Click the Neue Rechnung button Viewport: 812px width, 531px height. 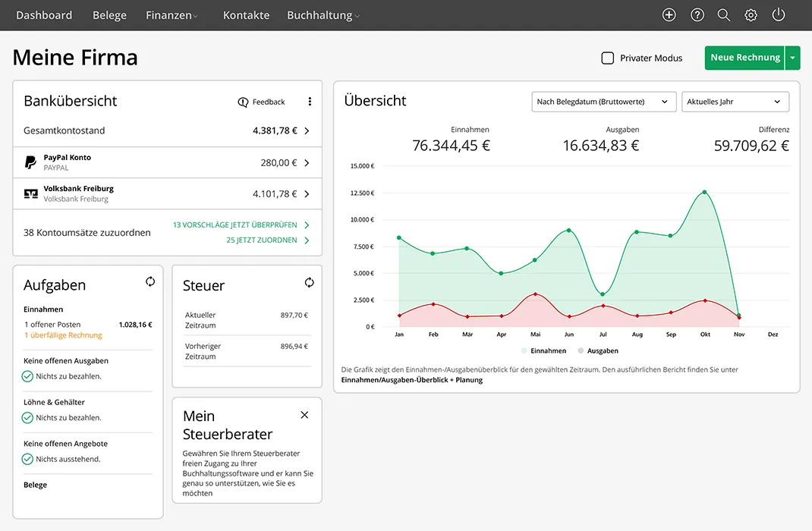tap(744, 58)
